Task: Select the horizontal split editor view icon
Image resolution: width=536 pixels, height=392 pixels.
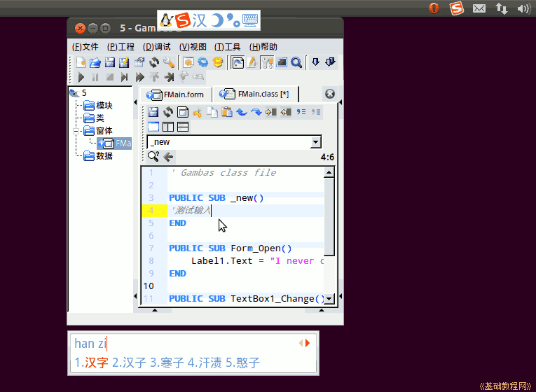Action: (183, 127)
